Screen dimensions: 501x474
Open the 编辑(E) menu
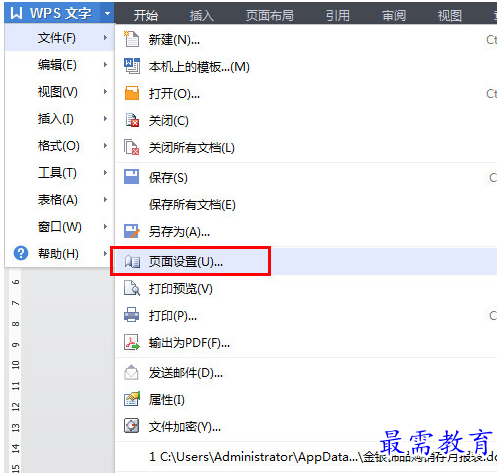point(59,64)
